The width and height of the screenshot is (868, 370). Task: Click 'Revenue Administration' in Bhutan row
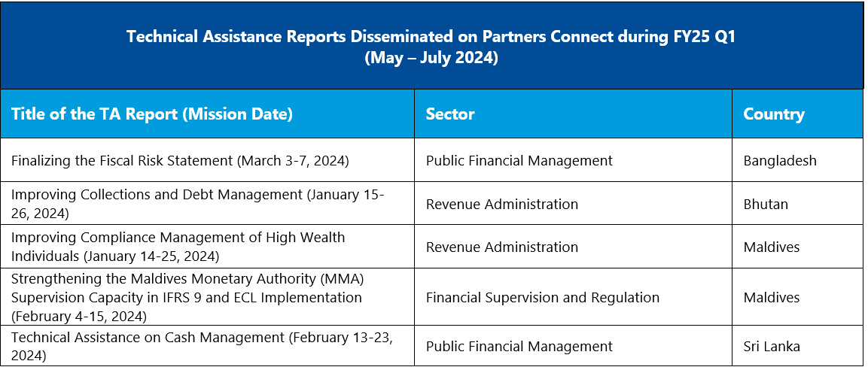coord(501,204)
